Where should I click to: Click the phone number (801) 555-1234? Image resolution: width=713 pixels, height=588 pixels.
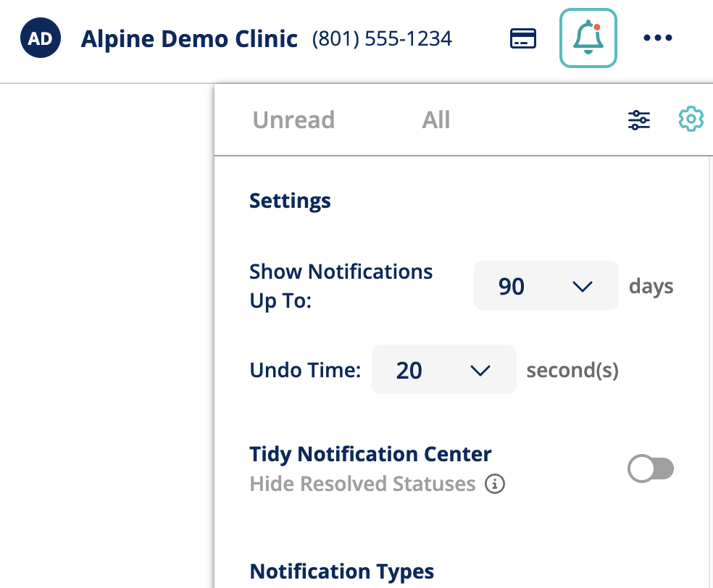[382, 39]
